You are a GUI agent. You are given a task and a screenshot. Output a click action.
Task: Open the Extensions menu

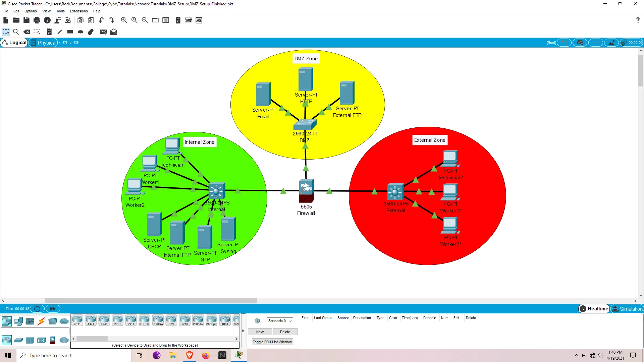[x=78, y=11]
